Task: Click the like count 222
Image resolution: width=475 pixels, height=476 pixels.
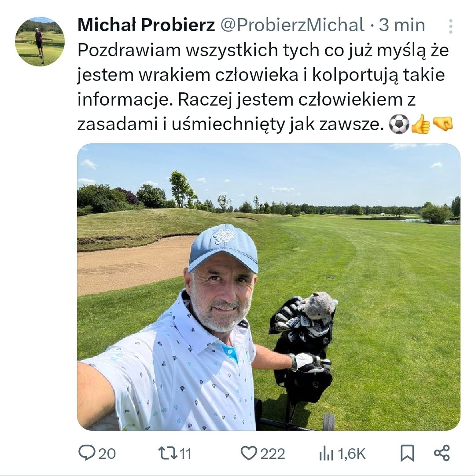Action: 272,454
